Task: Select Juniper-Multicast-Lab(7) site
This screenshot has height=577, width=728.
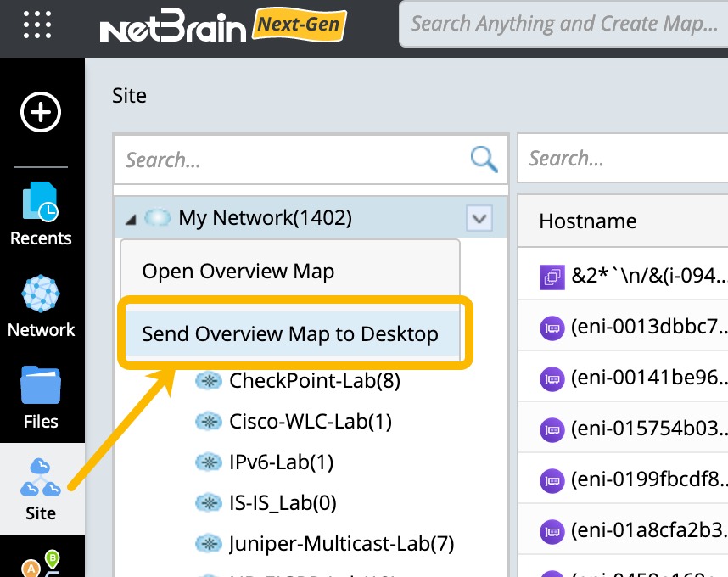Action: tap(342, 544)
